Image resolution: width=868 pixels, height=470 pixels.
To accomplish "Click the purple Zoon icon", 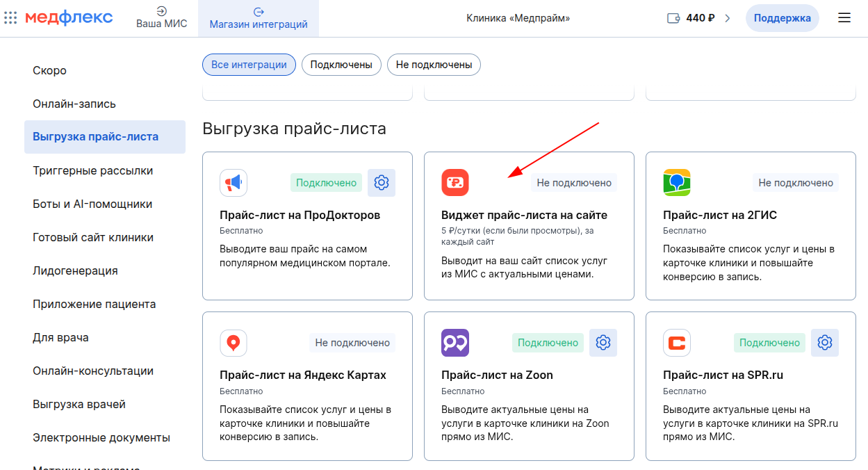I will click(x=455, y=343).
